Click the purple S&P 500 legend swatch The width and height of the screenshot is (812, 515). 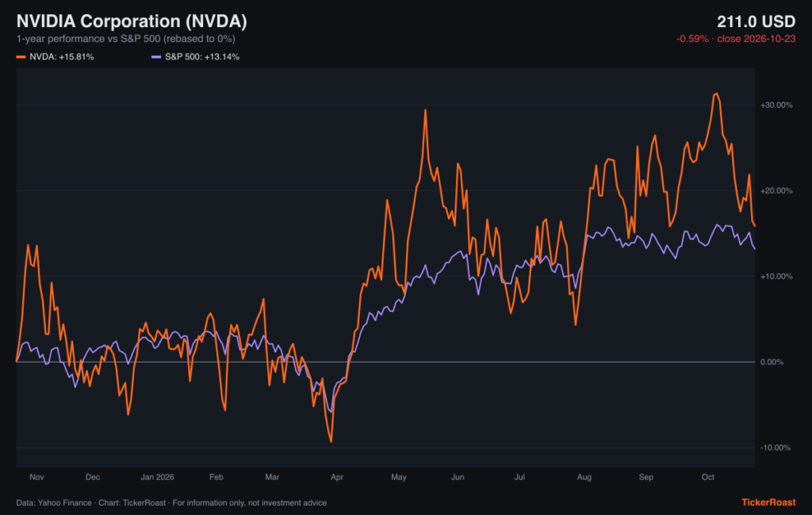pos(156,56)
